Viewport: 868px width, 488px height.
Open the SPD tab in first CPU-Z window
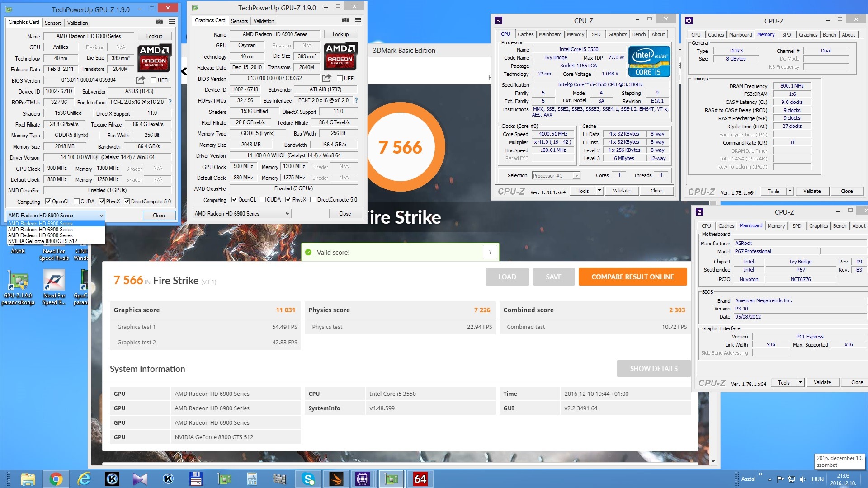[x=596, y=34]
